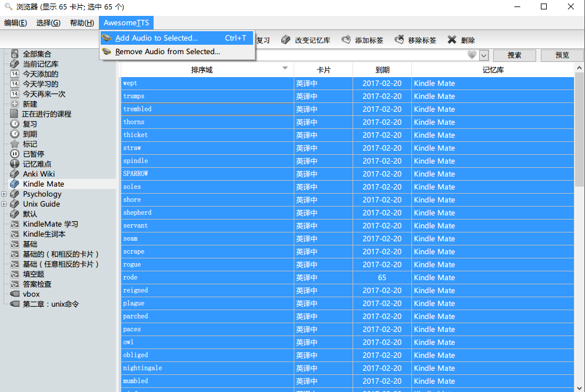Click the 预览 preview button
Image resolution: width=585 pixels, height=392 pixels.
[x=562, y=55]
